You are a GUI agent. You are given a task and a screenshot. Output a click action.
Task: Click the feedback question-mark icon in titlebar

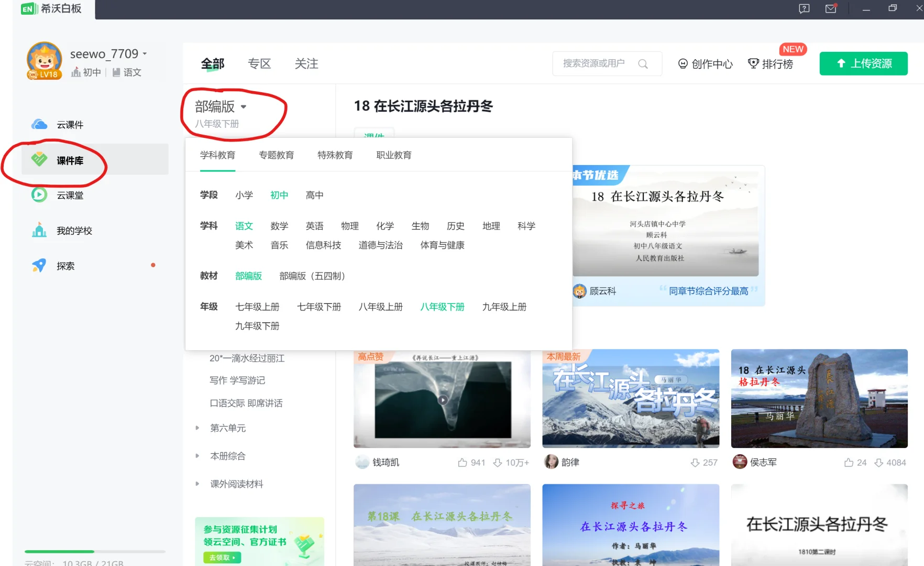pyautogui.click(x=804, y=8)
